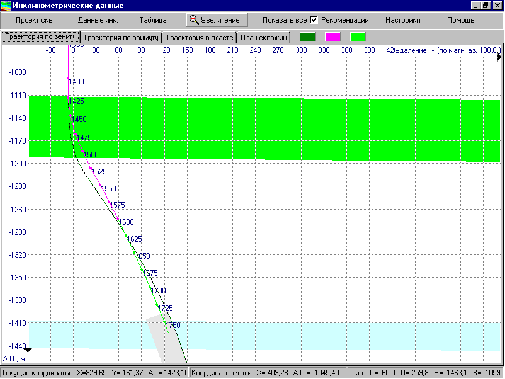Screen dimensions: 505x379
Task: Activate the magnifier zoom button
Action: coord(217,20)
